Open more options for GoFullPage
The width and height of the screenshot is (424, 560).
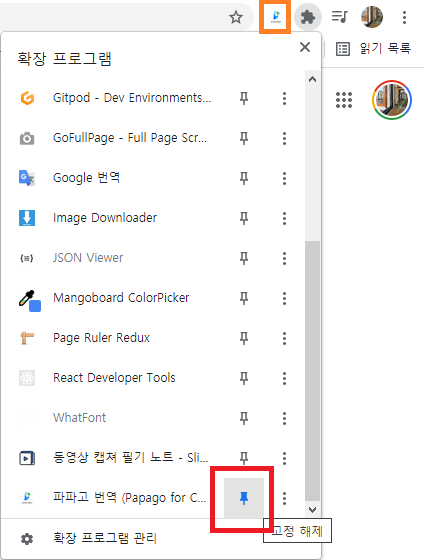point(284,138)
